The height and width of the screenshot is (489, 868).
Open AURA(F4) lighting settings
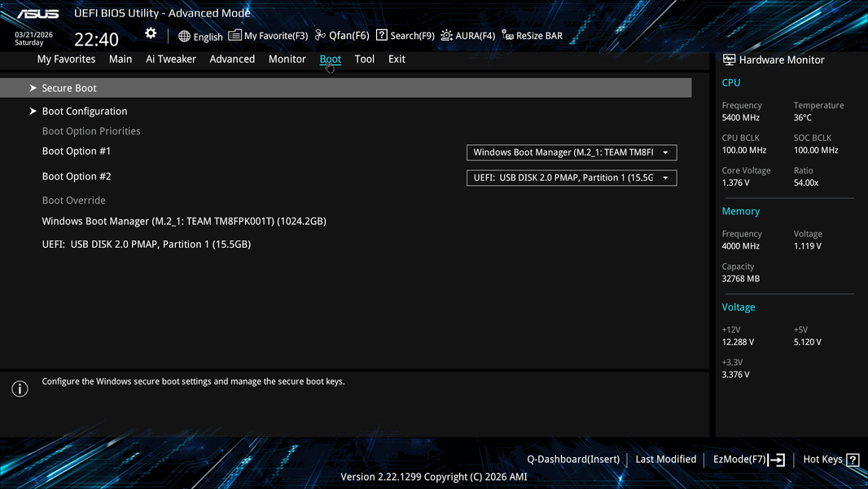click(467, 35)
